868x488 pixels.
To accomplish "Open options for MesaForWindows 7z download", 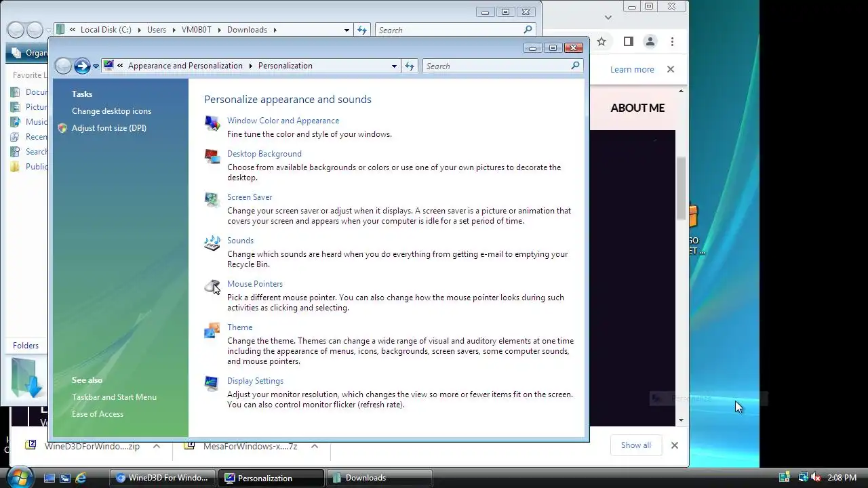I will [x=314, y=446].
